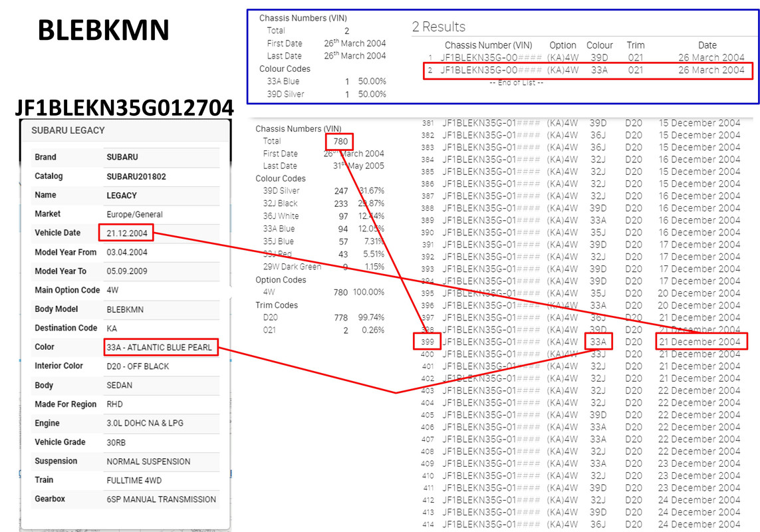Click the 'SUBARU LEGACY' panel header
The height and width of the screenshot is (532, 760).
click(68, 130)
